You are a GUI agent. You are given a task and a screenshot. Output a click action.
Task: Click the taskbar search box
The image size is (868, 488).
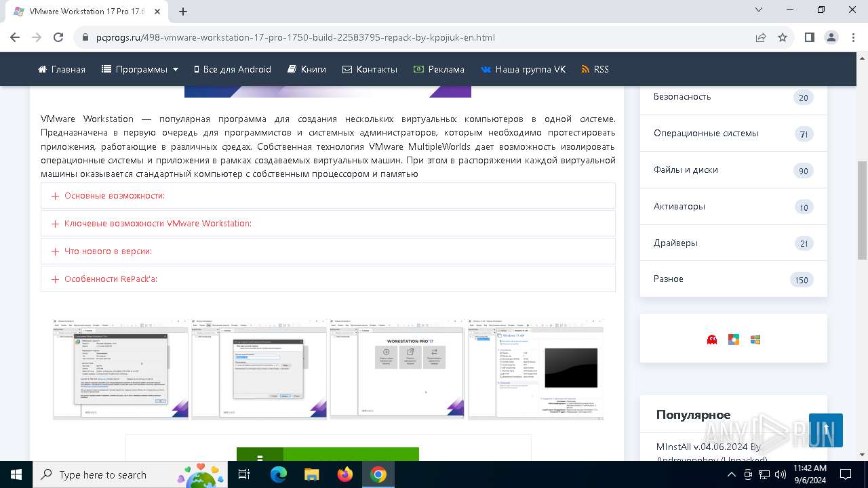pos(130,474)
